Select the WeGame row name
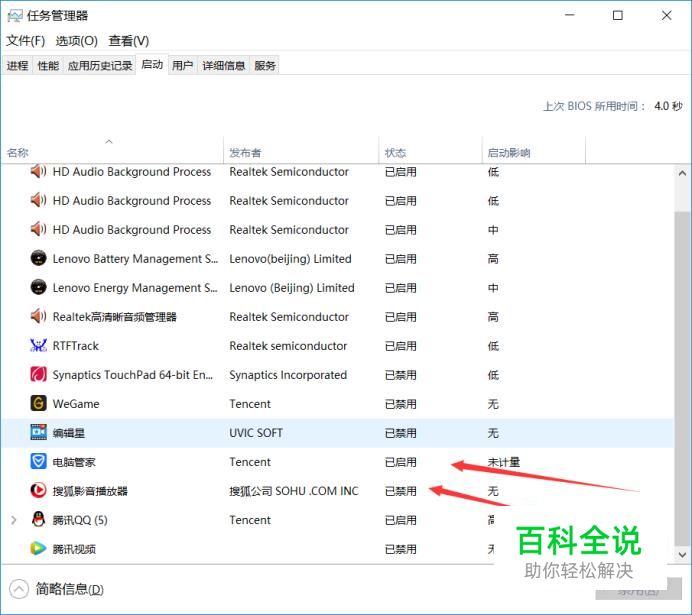Screen dimensions: 692x615 [x=76, y=404]
